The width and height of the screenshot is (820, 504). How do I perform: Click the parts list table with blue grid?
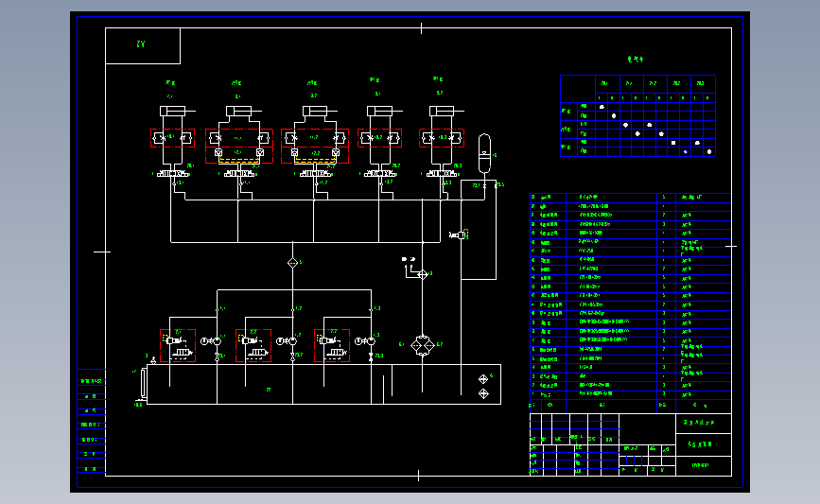coord(630,304)
